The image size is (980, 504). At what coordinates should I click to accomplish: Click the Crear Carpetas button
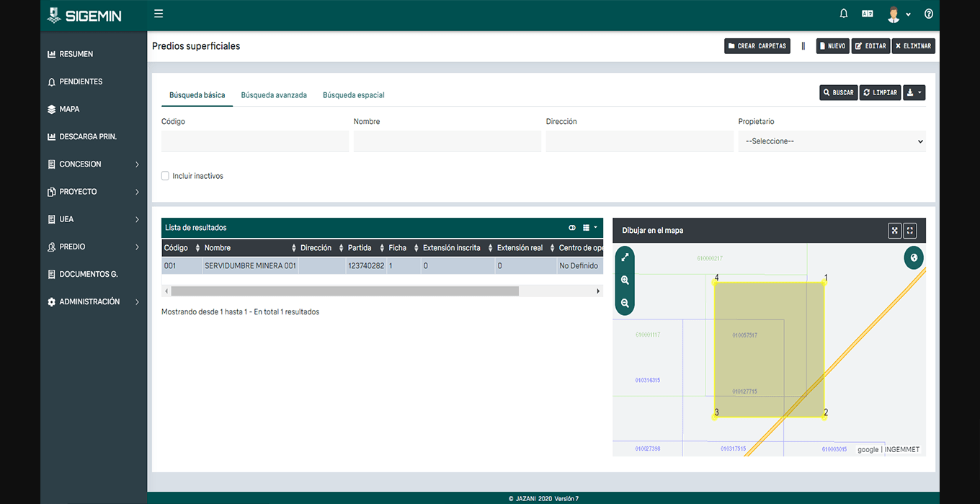pos(757,46)
